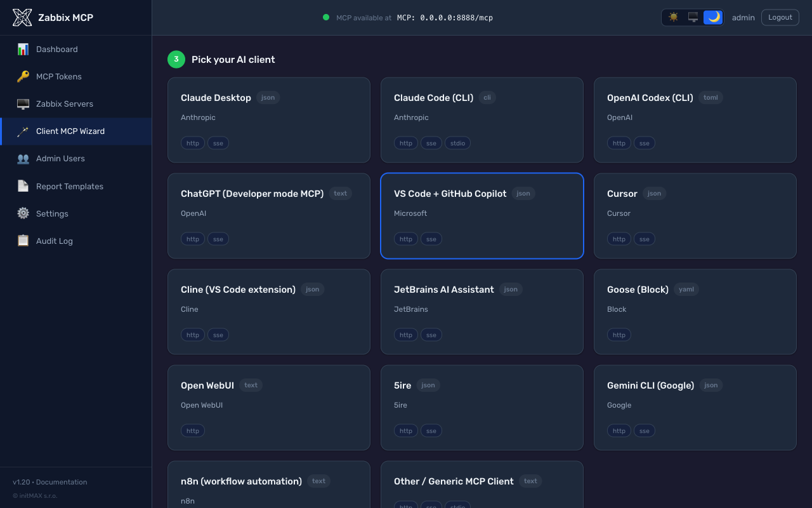812x508 pixels.
Task: Switch to light theme sun icon
Action: click(x=673, y=17)
